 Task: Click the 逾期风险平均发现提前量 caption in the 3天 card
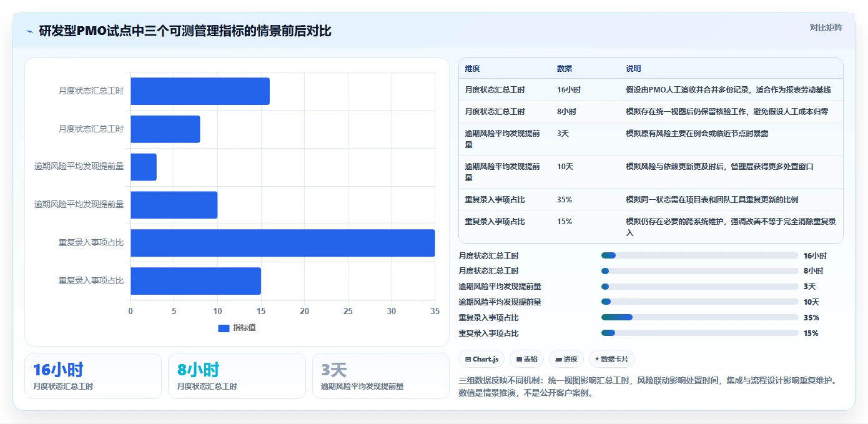coord(362,387)
